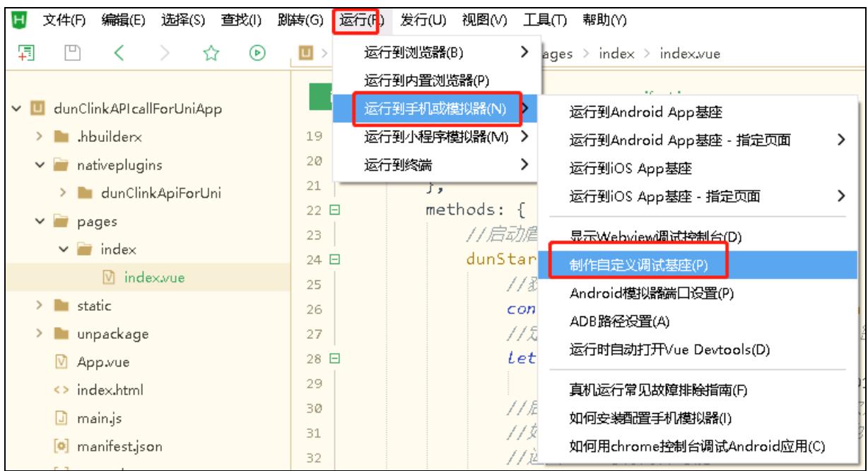The width and height of the screenshot is (868, 471).
Task: Select 制作自定义调试基座 menu item
Action: [638, 265]
